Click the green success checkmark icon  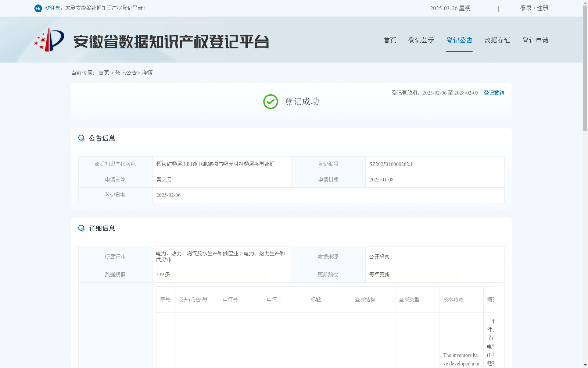pyautogui.click(x=270, y=102)
